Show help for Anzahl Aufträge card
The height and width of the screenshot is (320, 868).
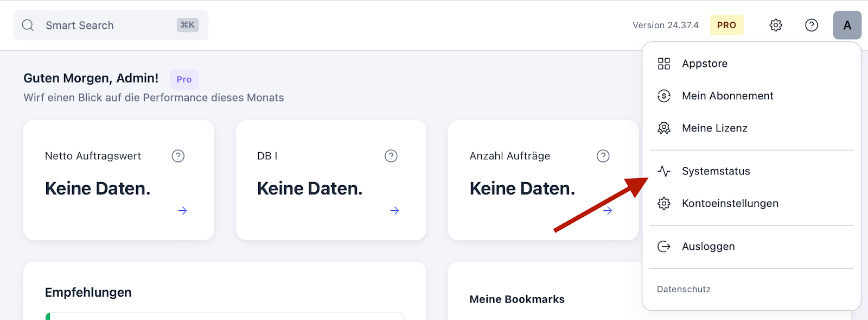[x=603, y=156]
